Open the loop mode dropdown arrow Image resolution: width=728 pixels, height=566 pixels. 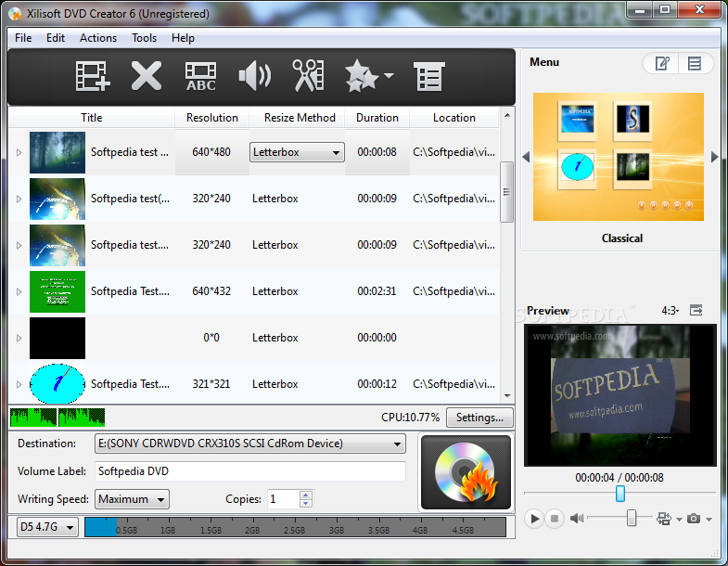click(x=679, y=520)
